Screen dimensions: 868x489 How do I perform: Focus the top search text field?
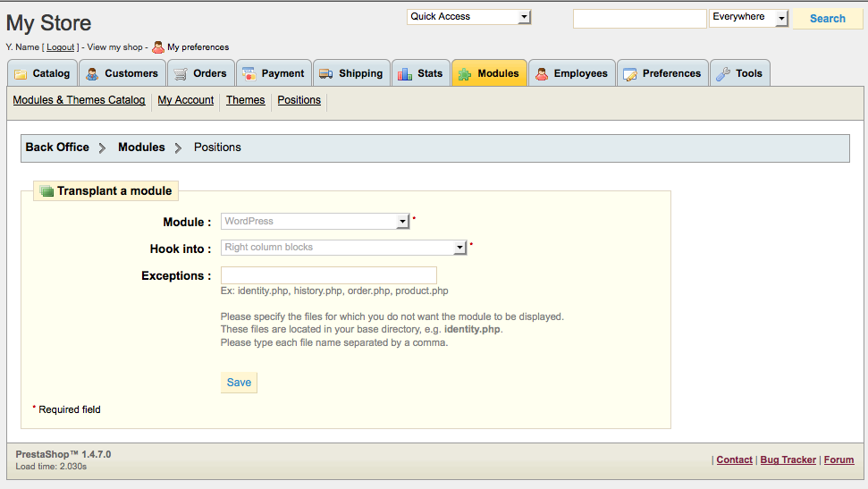[640, 18]
